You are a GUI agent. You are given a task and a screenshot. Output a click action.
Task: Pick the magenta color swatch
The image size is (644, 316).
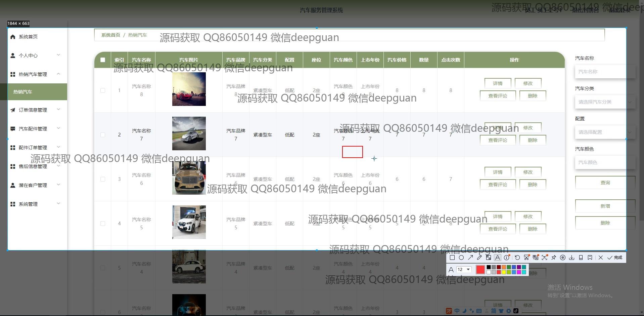tap(519, 272)
